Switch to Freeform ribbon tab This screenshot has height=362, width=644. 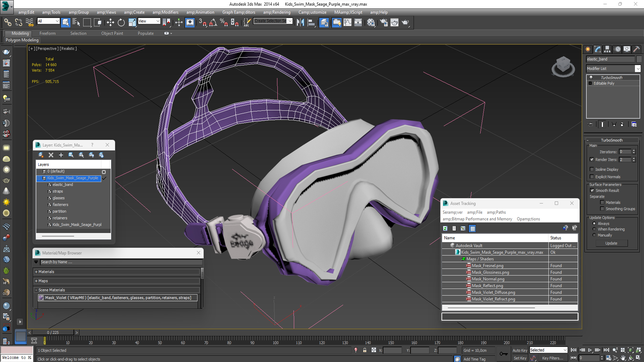pyautogui.click(x=48, y=33)
